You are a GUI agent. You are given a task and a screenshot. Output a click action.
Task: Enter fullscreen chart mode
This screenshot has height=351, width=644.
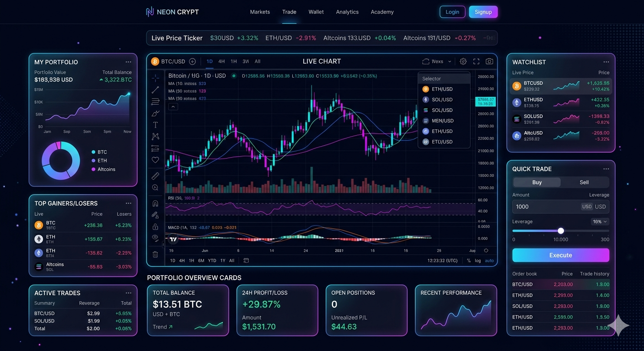476,61
